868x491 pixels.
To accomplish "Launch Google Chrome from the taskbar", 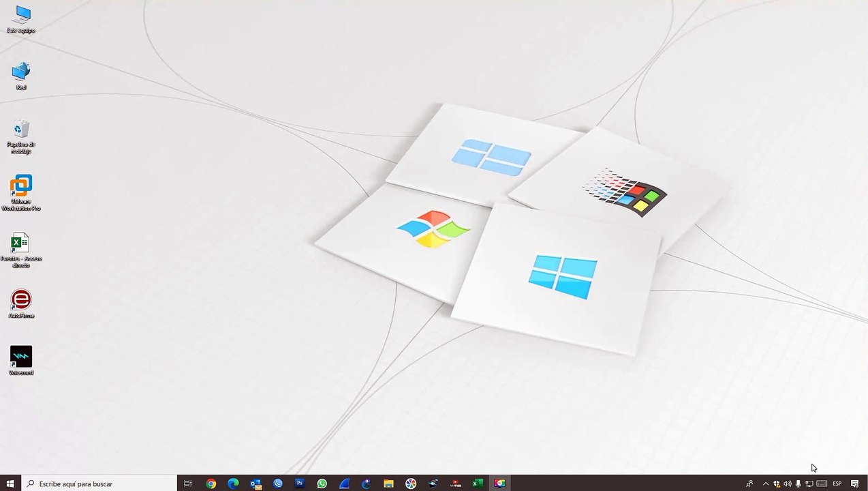I will [x=211, y=483].
